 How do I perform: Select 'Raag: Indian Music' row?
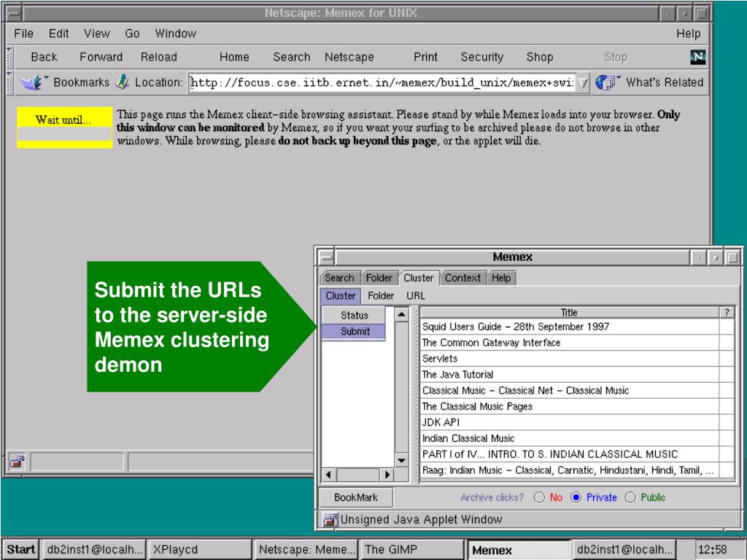coord(569,470)
